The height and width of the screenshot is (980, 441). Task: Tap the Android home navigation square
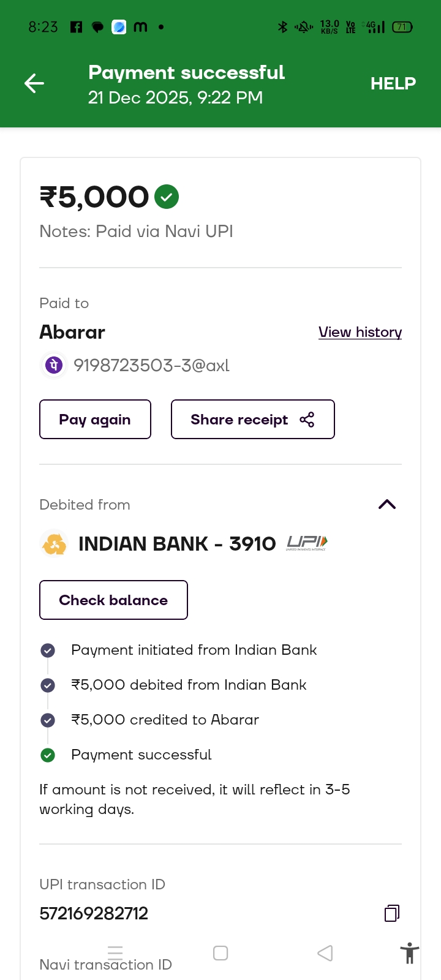tap(221, 953)
